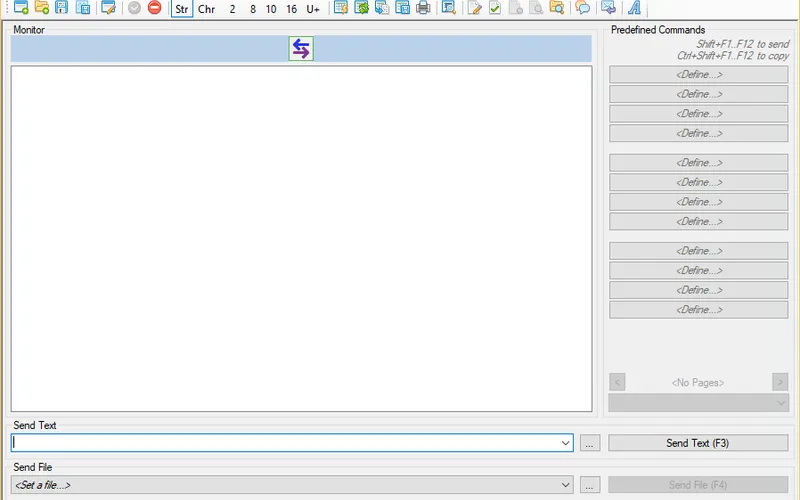Open the predefined command pages dropdown
The image size is (800, 500).
[x=781, y=402]
